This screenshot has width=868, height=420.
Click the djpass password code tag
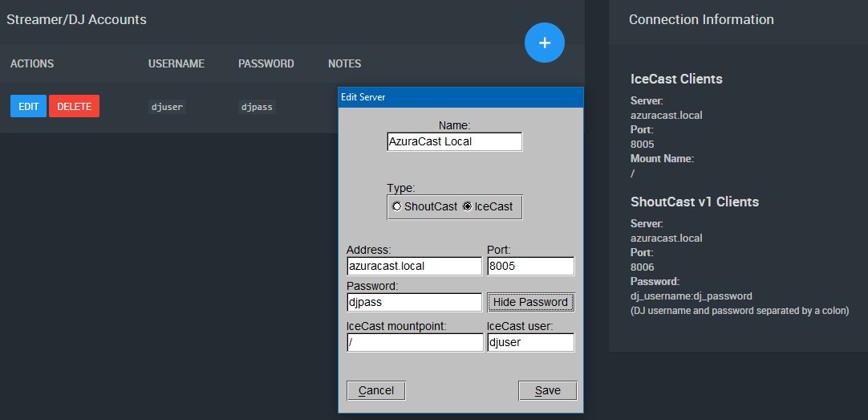257,107
